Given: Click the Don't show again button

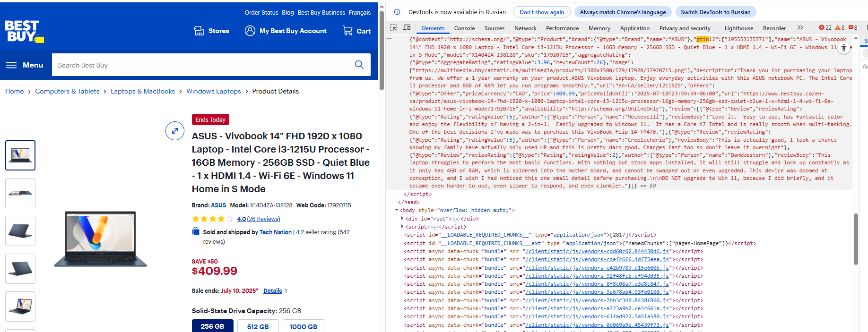Looking at the screenshot, I should (x=542, y=12).
